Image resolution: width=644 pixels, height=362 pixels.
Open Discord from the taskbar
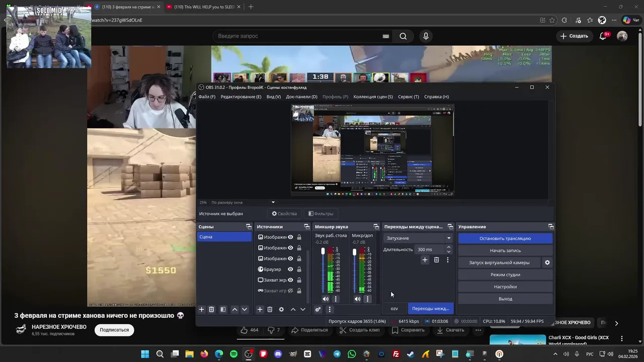278,354
